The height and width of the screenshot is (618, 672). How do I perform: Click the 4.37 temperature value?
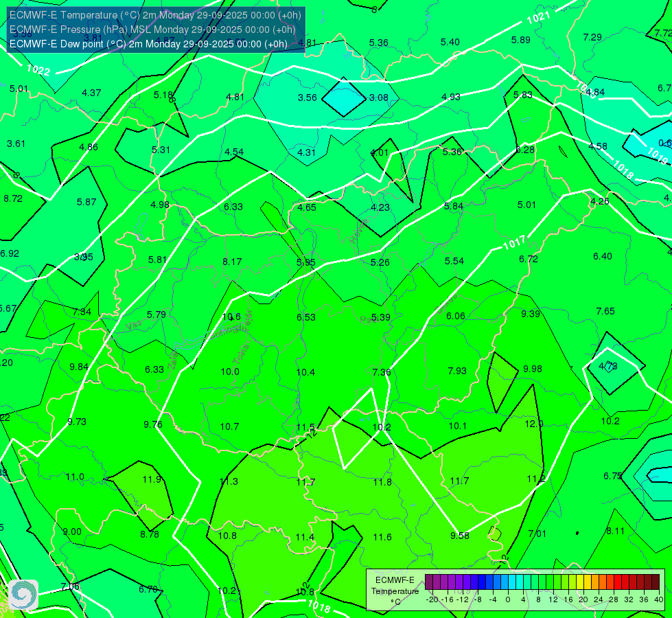(91, 93)
